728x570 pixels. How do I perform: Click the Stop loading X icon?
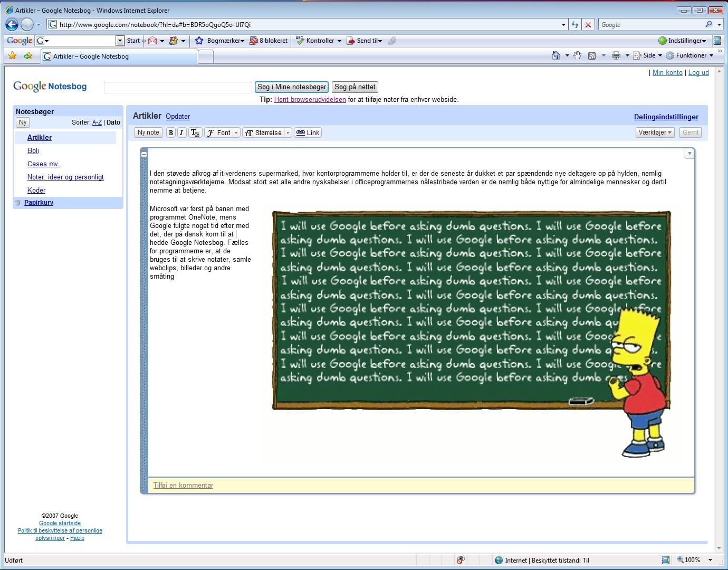coord(588,25)
